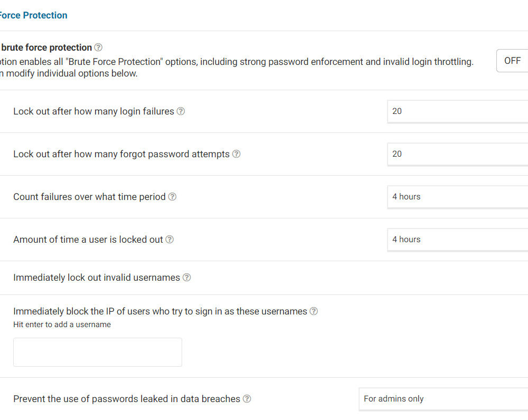Open the login failures count dropdown
The image size is (528, 420).
point(457,111)
